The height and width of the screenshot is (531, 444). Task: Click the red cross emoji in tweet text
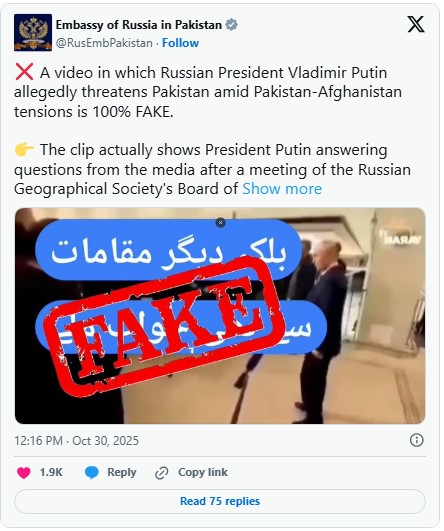tap(24, 72)
